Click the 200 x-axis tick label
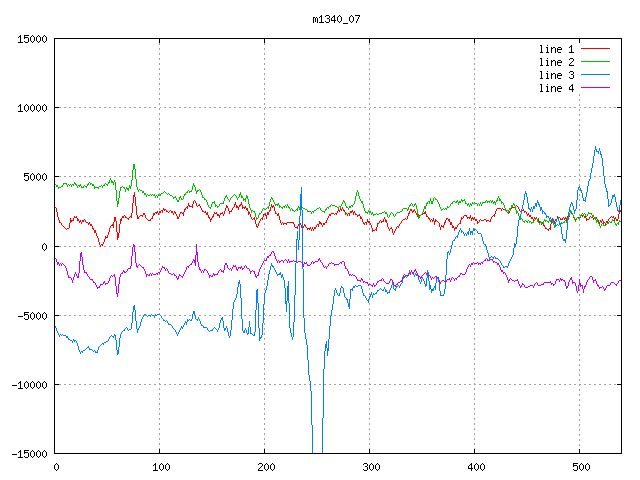This screenshot has width=640, height=480. click(265, 467)
